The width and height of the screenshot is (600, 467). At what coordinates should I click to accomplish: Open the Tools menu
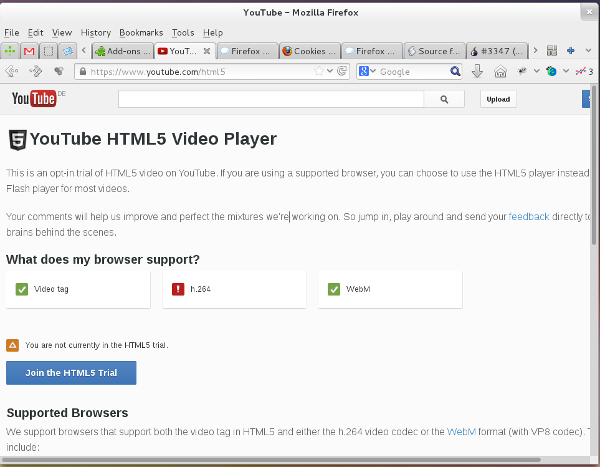[x=183, y=33]
